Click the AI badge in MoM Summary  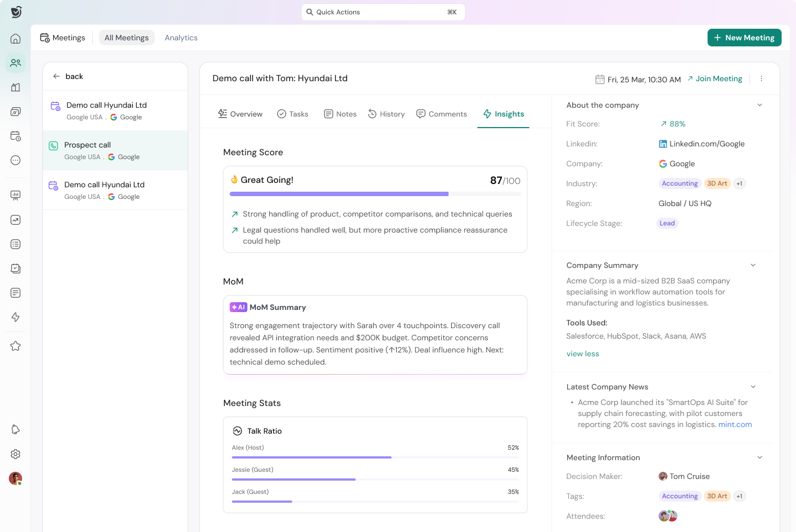pos(238,307)
